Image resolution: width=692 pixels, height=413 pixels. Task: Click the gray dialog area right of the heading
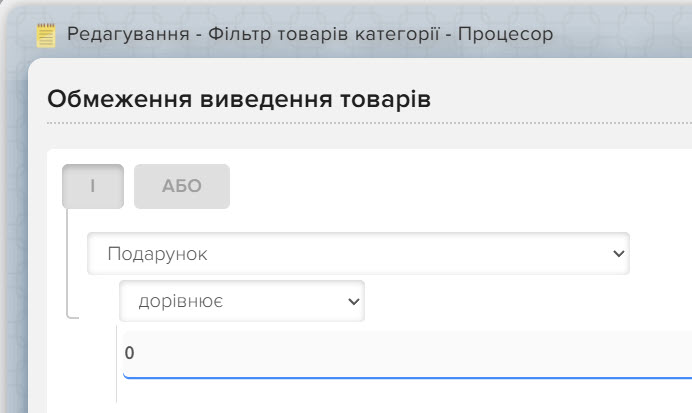(560, 99)
